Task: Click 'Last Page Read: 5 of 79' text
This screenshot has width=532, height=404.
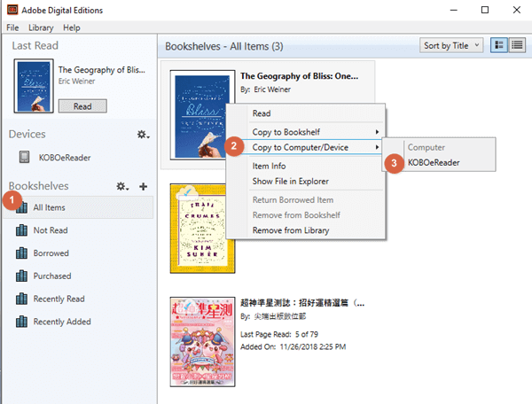Action: tap(279, 334)
